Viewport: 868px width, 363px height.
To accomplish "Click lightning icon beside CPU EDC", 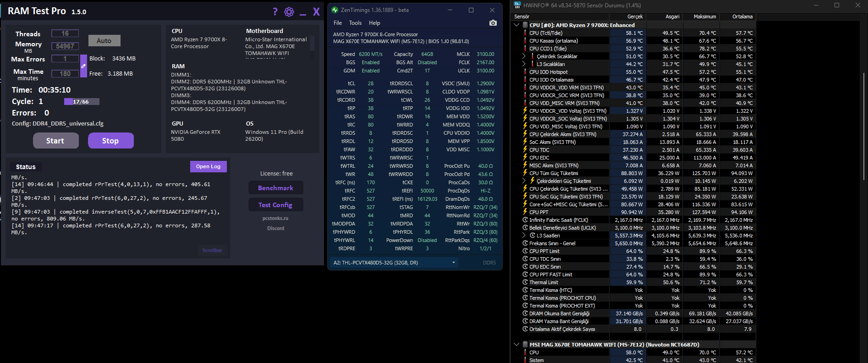I will [525, 158].
